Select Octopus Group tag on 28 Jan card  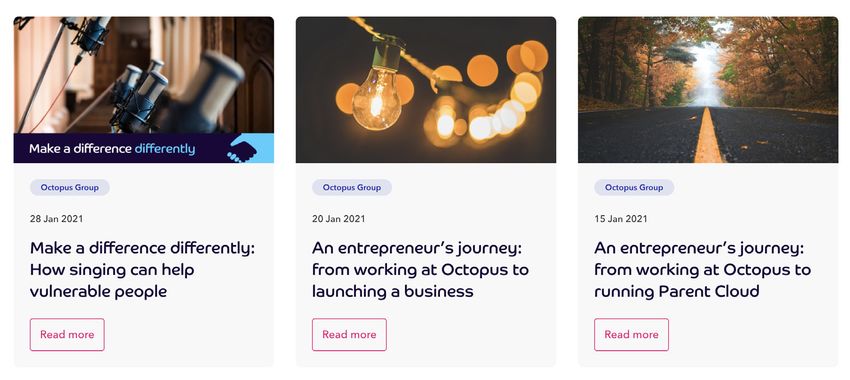(70, 188)
